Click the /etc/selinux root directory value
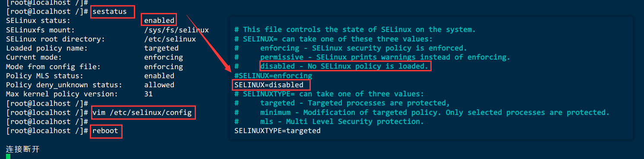The width and height of the screenshot is (644, 159). [x=170, y=39]
